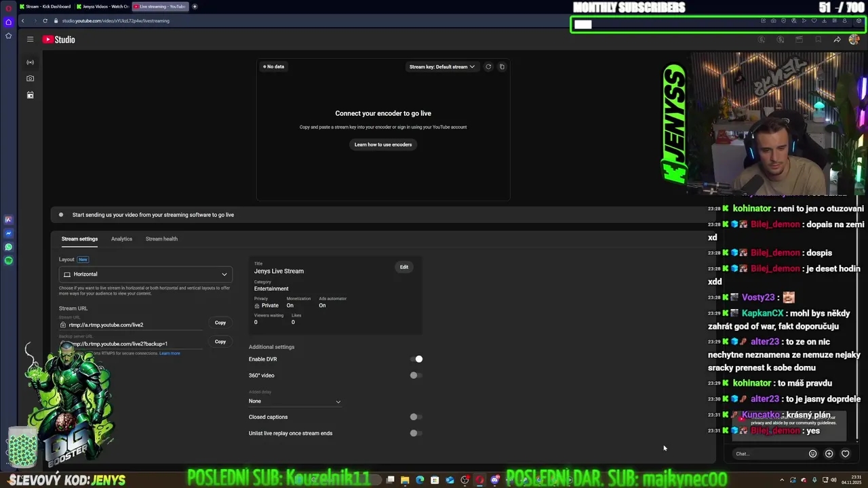Click the Opera sidebar home icon

click(x=8, y=22)
